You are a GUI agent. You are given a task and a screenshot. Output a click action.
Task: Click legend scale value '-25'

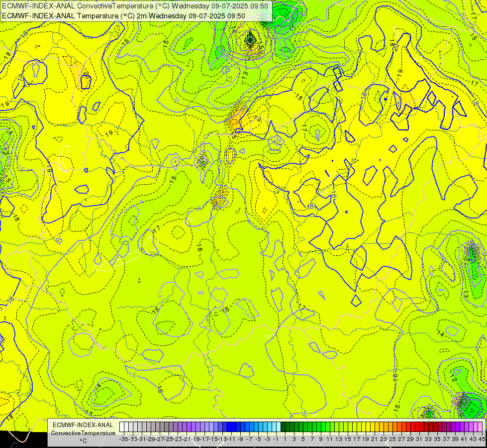(169, 439)
